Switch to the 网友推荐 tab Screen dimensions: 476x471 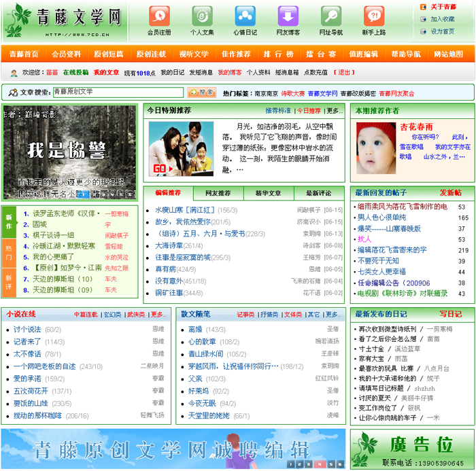(x=218, y=193)
